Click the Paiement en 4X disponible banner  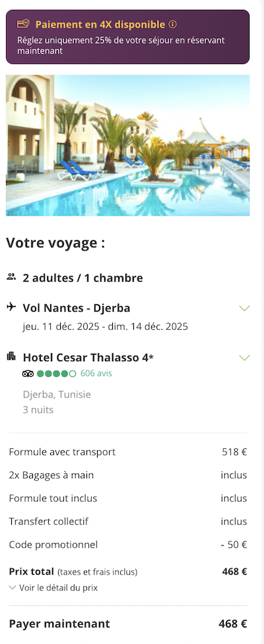pos(127,37)
